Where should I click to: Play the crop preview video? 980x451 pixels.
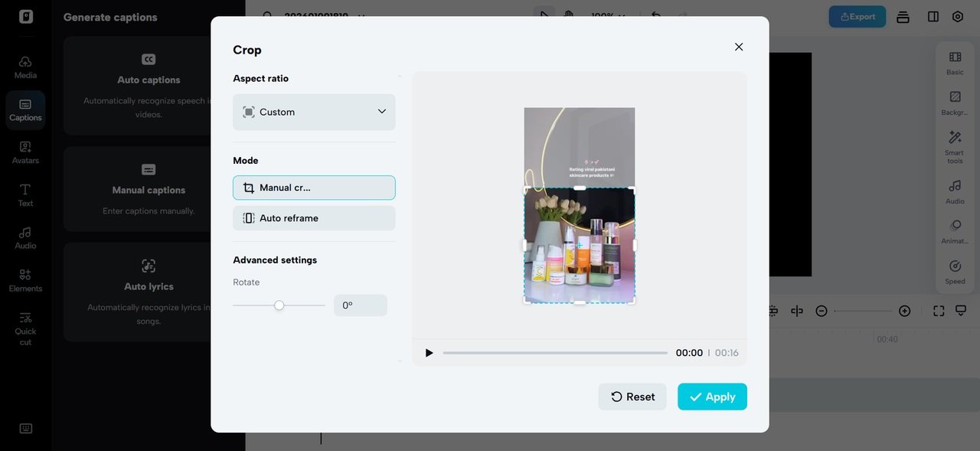pyautogui.click(x=429, y=353)
